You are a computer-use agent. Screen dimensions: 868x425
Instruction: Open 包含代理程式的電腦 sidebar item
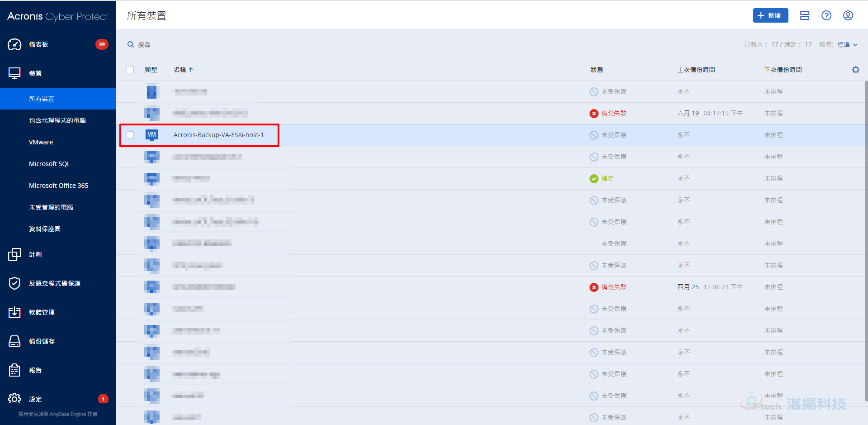(58, 120)
